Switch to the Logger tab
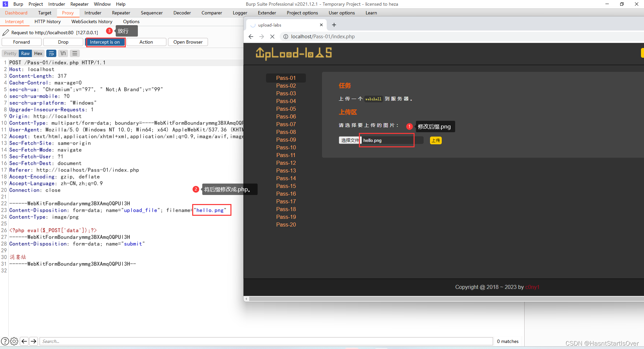The height and width of the screenshot is (349, 644). (x=240, y=13)
